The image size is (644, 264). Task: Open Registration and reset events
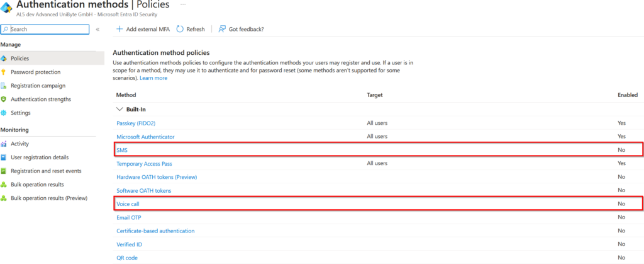(46, 171)
